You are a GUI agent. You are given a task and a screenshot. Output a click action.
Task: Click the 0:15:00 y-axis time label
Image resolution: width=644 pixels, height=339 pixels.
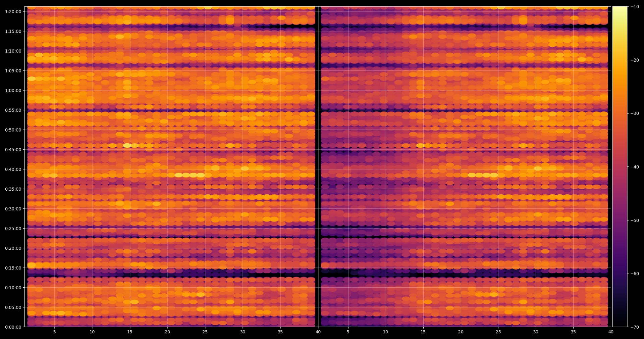click(x=13, y=268)
